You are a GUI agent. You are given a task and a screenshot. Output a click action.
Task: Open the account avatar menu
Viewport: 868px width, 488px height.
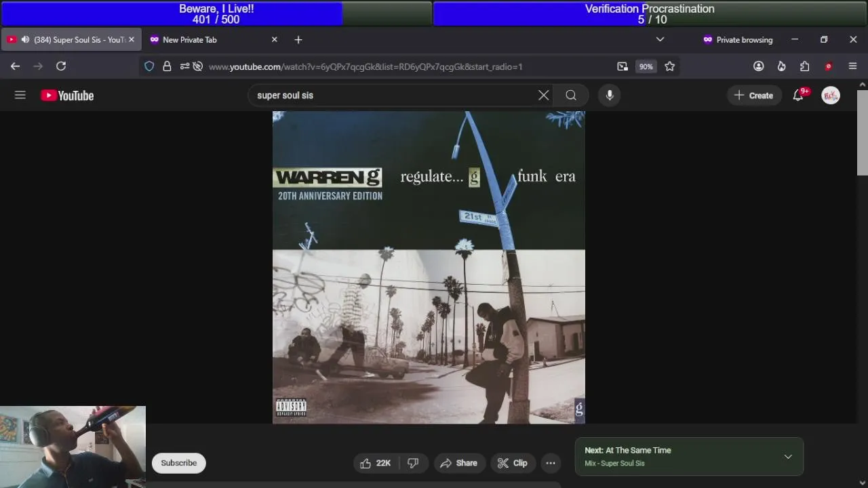point(831,96)
